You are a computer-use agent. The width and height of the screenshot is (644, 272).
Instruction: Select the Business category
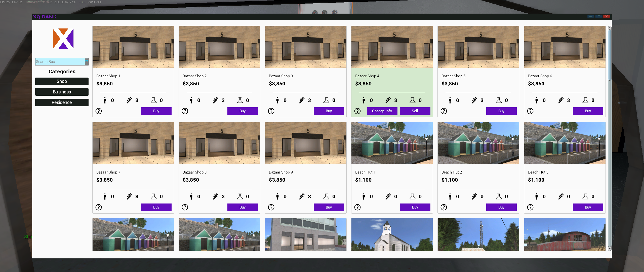(62, 92)
